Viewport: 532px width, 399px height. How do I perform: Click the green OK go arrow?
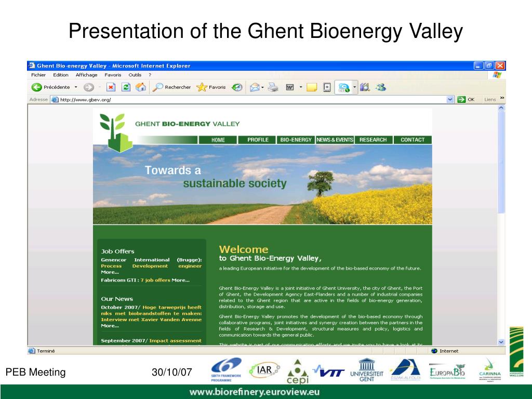pos(461,99)
